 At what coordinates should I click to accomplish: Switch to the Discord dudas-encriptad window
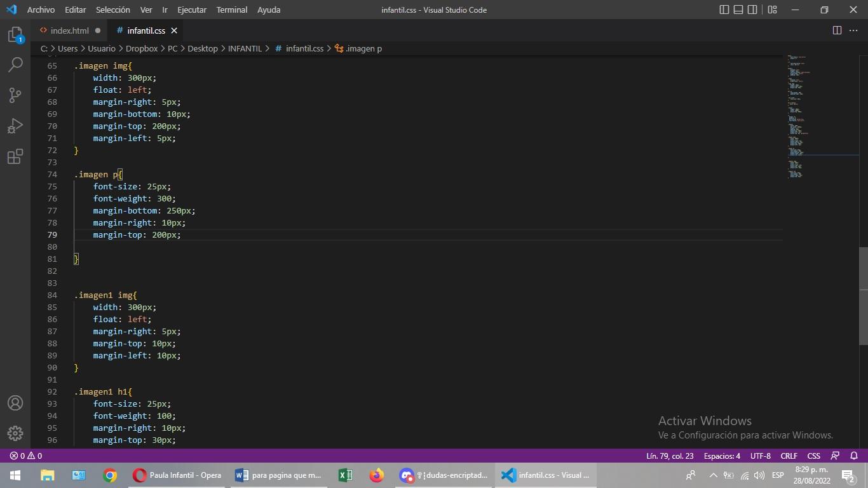[x=444, y=475]
